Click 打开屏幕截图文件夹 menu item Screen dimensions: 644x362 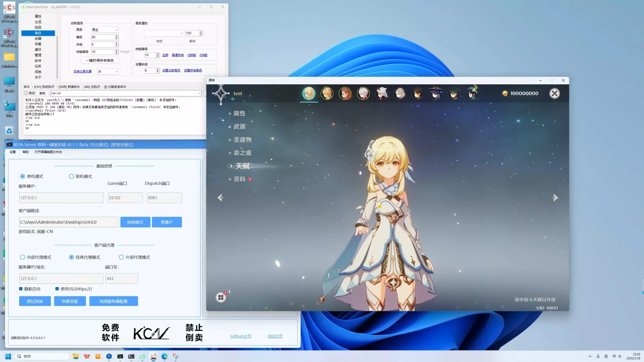(48, 152)
